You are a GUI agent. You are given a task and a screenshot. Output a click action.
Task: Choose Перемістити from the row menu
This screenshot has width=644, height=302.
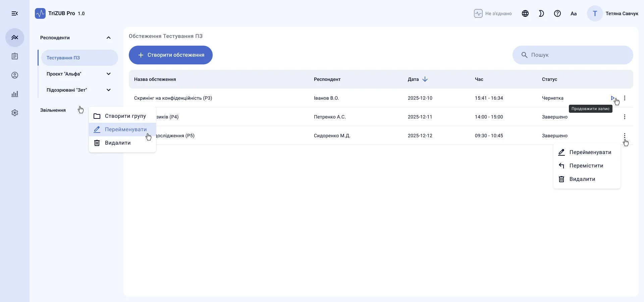(587, 166)
